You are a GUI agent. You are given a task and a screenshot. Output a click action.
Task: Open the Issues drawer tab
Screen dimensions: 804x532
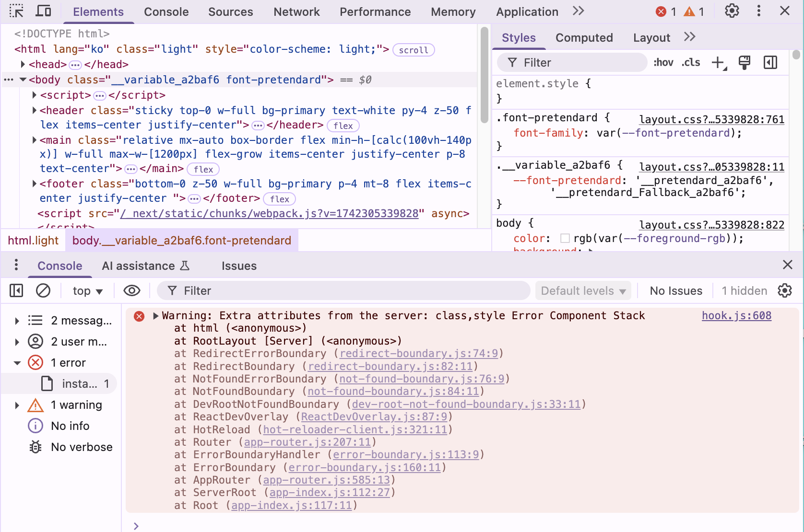click(x=239, y=266)
